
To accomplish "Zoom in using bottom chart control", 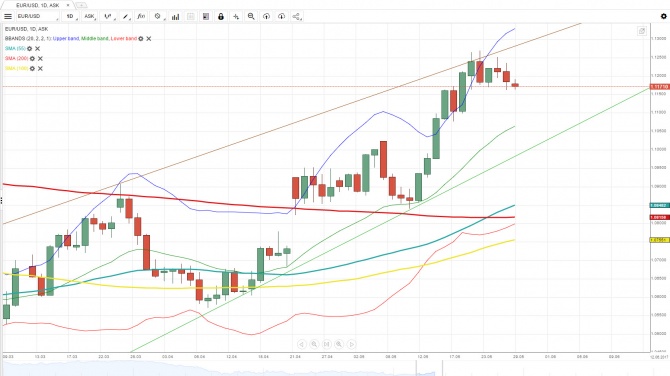I will (x=339, y=344).
